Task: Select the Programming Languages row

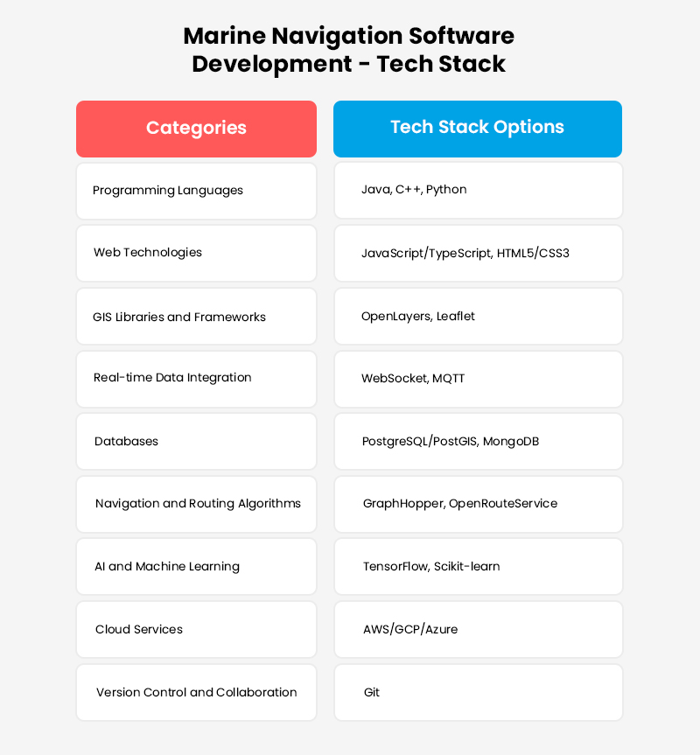Action: coord(196,191)
